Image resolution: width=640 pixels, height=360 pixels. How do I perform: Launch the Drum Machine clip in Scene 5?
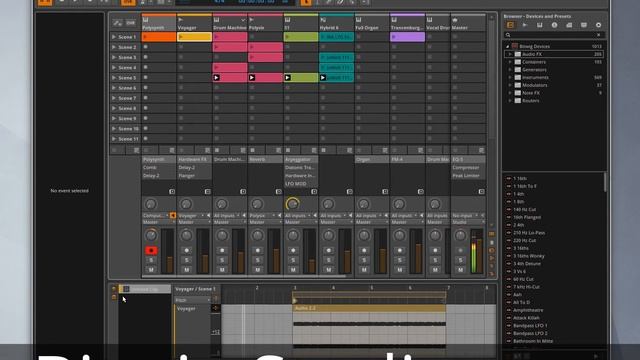(217, 78)
